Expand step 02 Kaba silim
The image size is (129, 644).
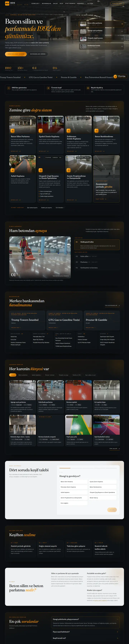(x=97, y=256)
